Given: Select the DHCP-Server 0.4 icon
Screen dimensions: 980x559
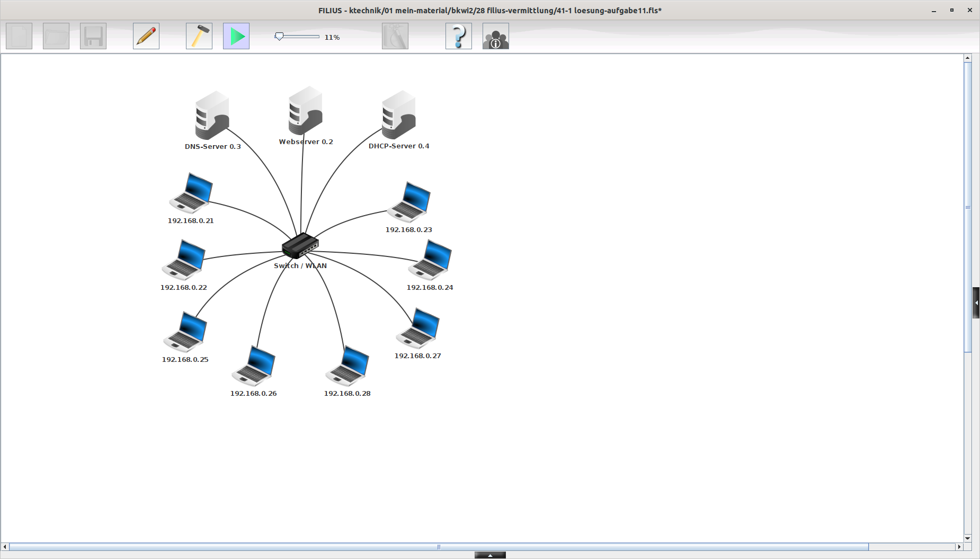Looking at the screenshot, I should coord(399,116).
